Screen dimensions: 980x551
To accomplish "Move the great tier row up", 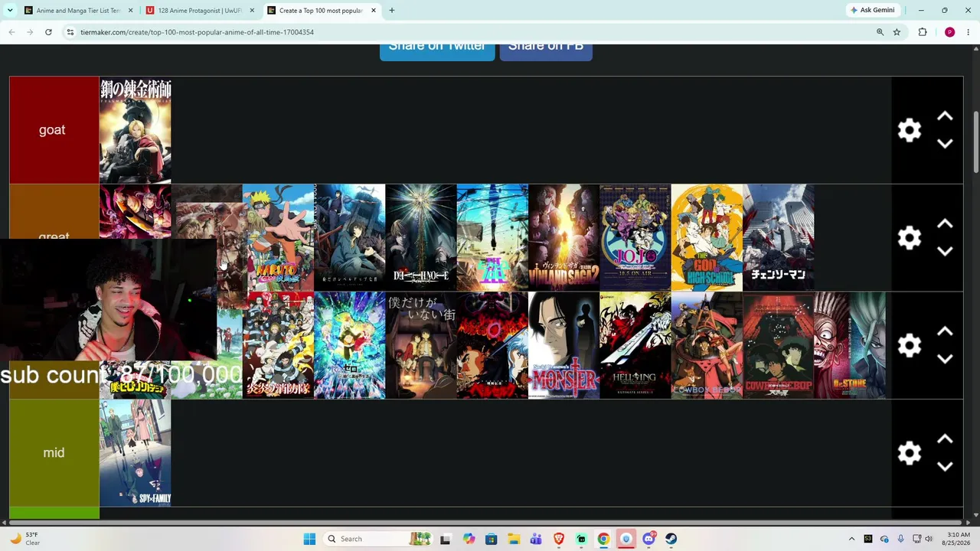I will [945, 224].
